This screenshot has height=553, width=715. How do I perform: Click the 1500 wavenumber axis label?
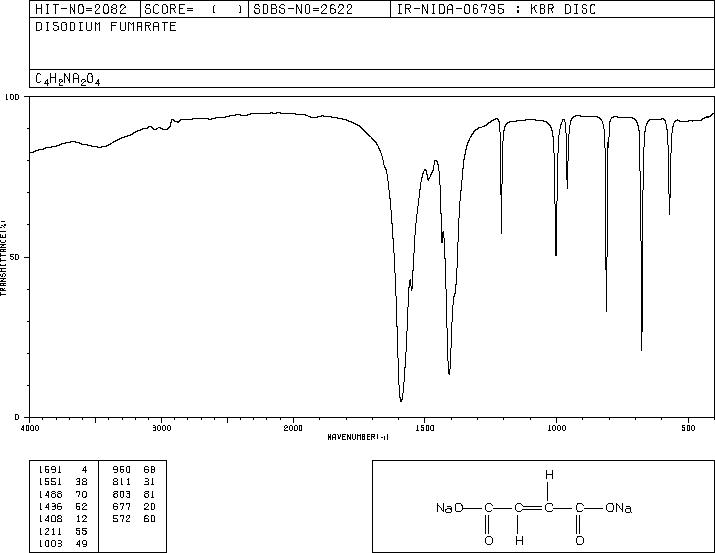[x=425, y=428]
